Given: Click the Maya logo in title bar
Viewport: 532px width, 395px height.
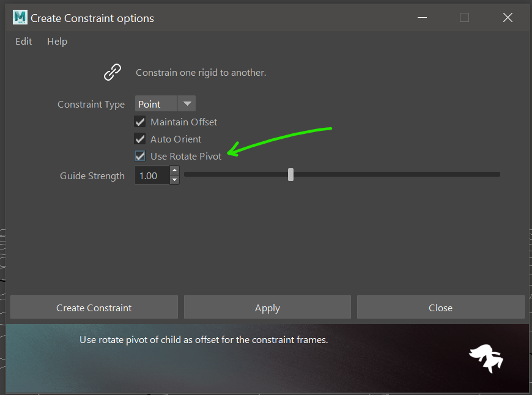Looking at the screenshot, I should 20,18.
